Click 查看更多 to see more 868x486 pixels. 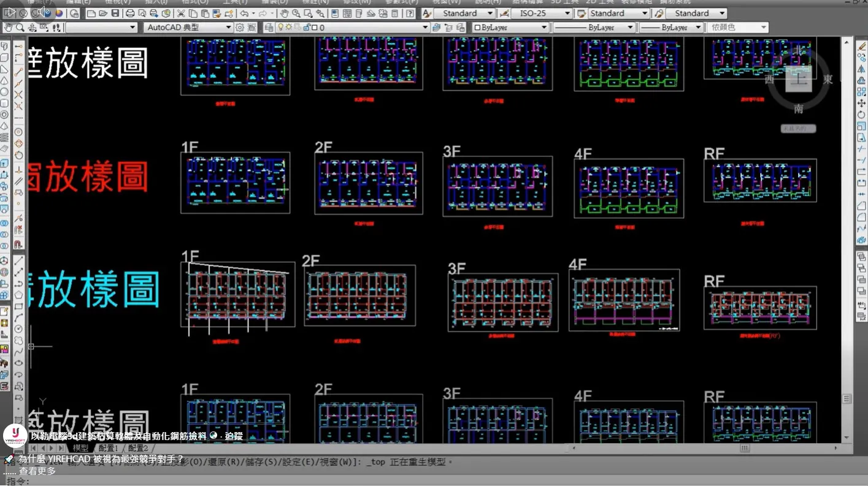point(37,471)
